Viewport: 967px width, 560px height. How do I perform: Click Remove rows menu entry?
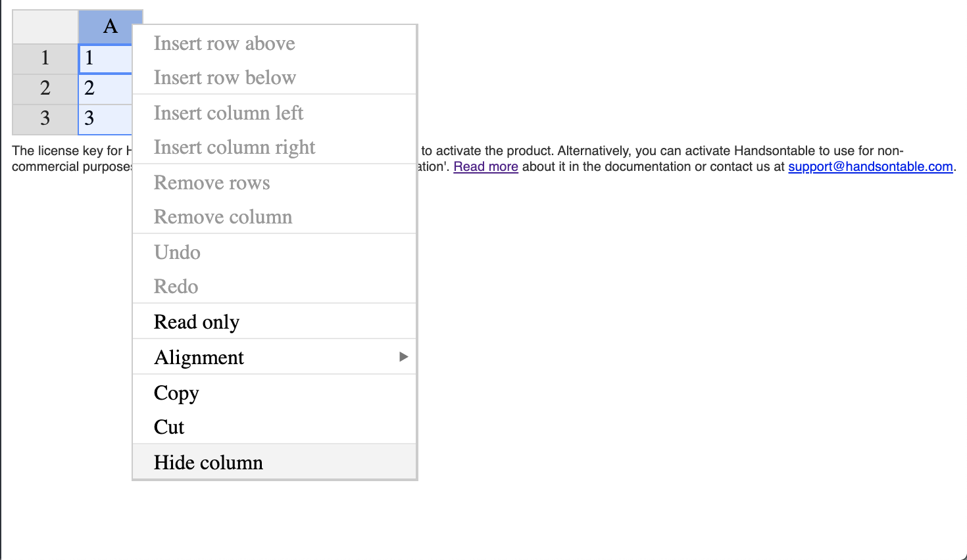[274, 182]
